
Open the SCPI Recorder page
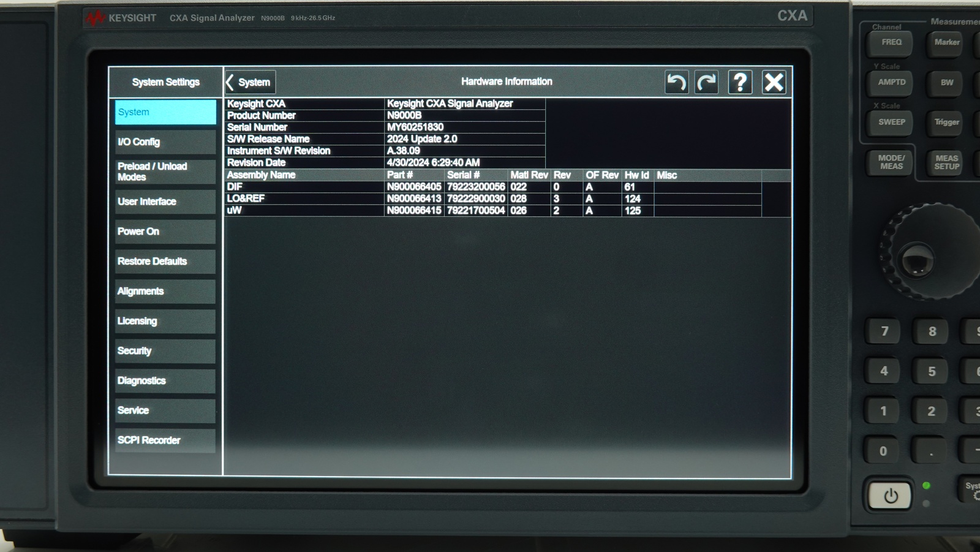point(165,440)
